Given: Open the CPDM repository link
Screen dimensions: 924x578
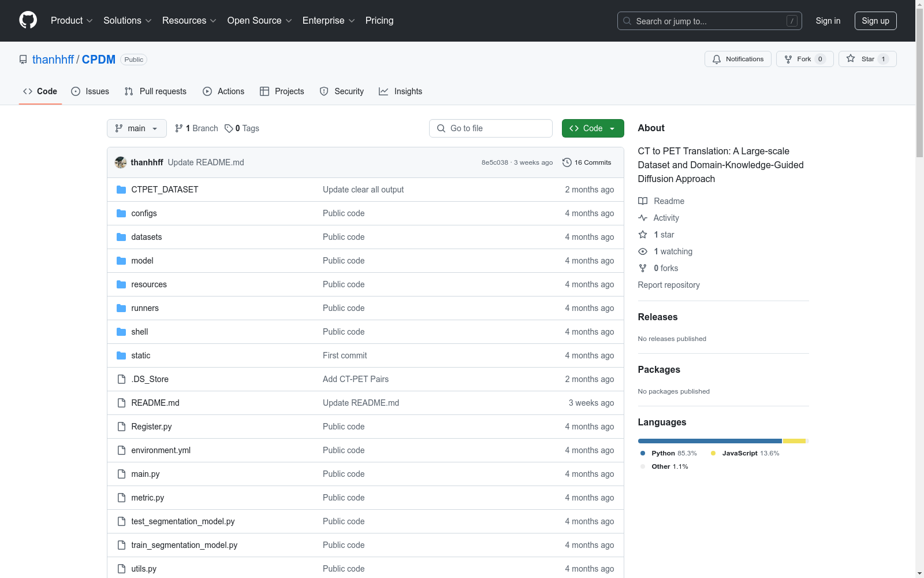Looking at the screenshot, I should pos(99,60).
